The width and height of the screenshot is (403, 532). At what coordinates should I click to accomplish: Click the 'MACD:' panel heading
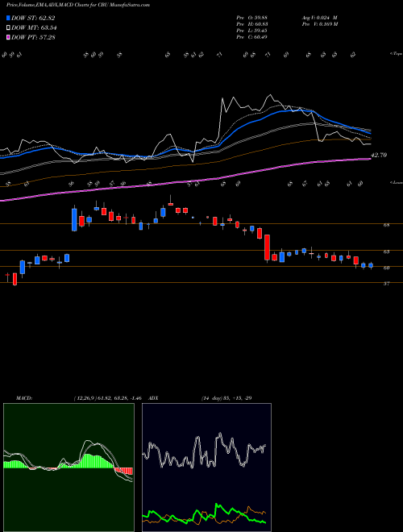(23, 398)
